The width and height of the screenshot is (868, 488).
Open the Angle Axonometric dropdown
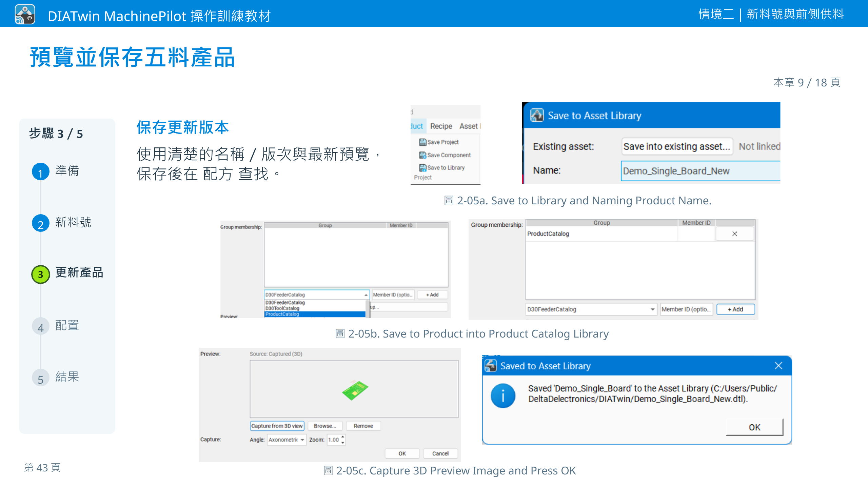(x=287, y=440)
